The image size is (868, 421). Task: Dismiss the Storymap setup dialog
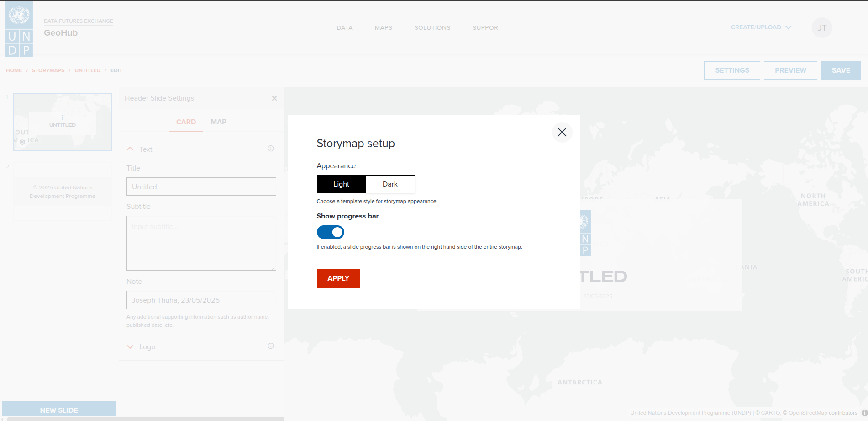(x=562, y=132)
